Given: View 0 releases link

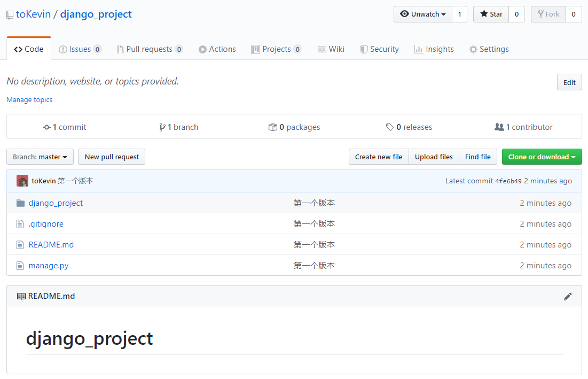Looking at the screenshot, I should click(x=409, y=127).
